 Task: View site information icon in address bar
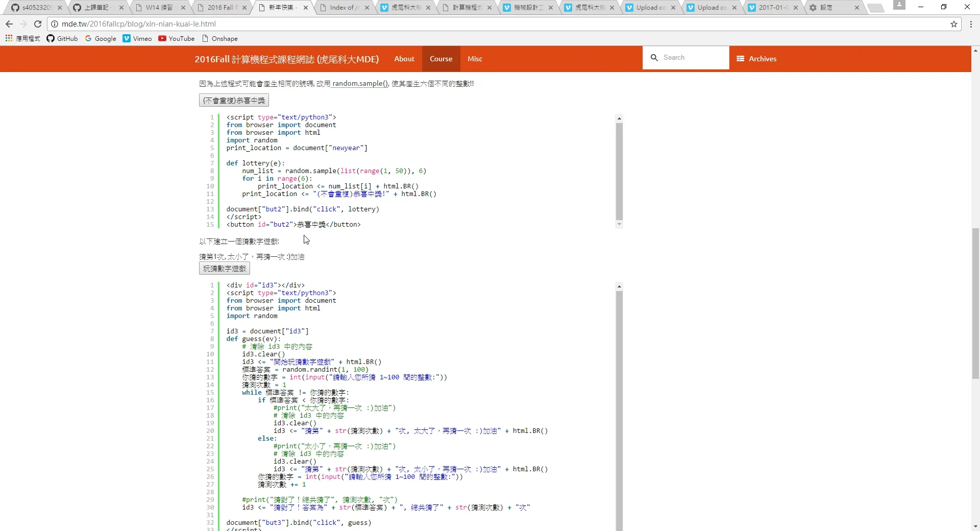click(x=55, y=24)
